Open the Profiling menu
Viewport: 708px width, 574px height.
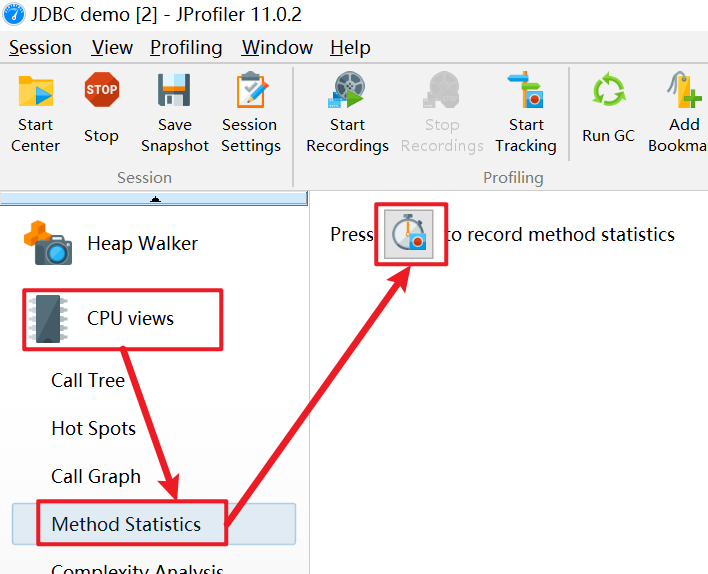click(x=186, y=48)
